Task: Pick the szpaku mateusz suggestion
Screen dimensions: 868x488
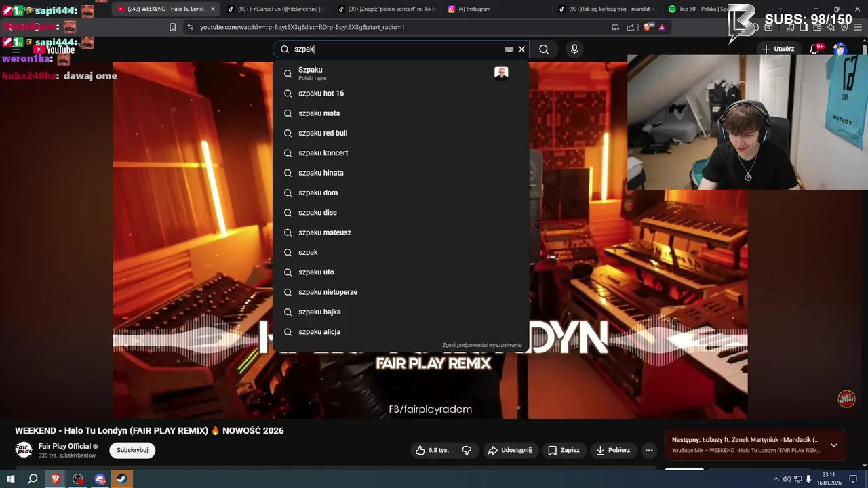Action: 401,232
